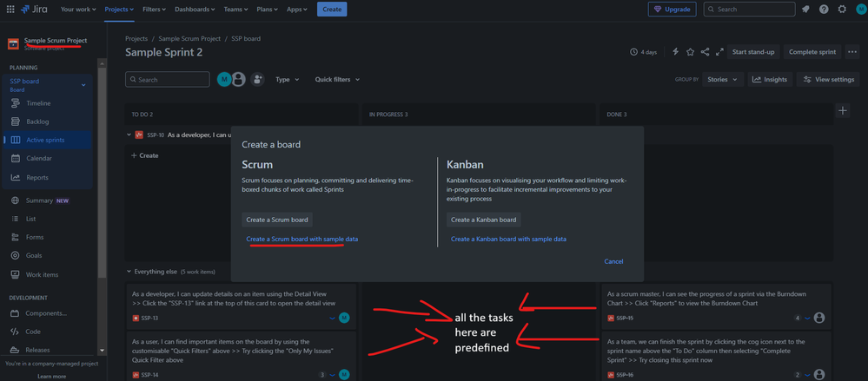Click the blue Create button in header
This screenshot has height=381, width=868.
332,10
